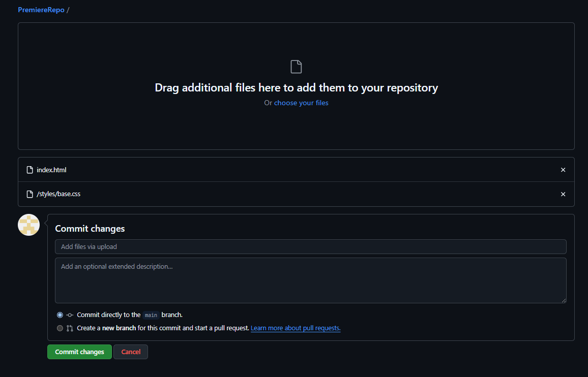Click the commit node icon near main branch option
The height and width of the screenshot is (377, 588).
click(70, 315)
